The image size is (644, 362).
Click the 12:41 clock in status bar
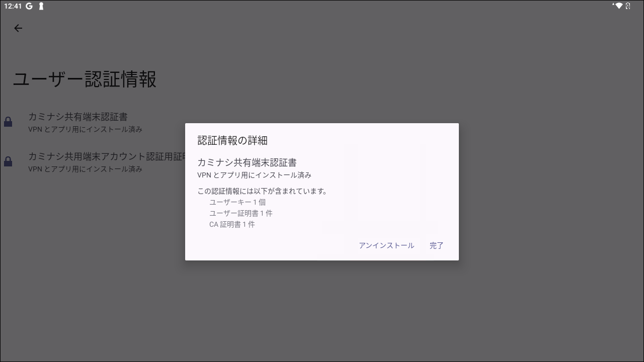(12, 6)
